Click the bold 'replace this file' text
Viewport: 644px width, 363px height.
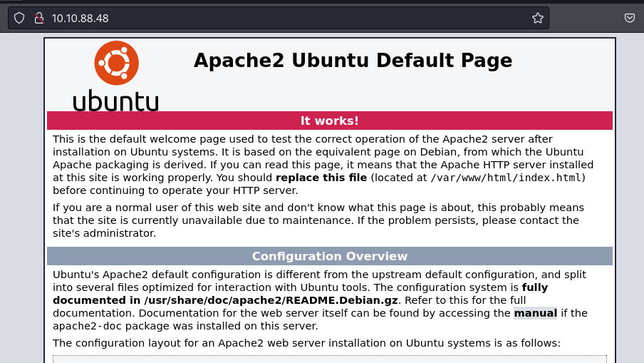321,178
